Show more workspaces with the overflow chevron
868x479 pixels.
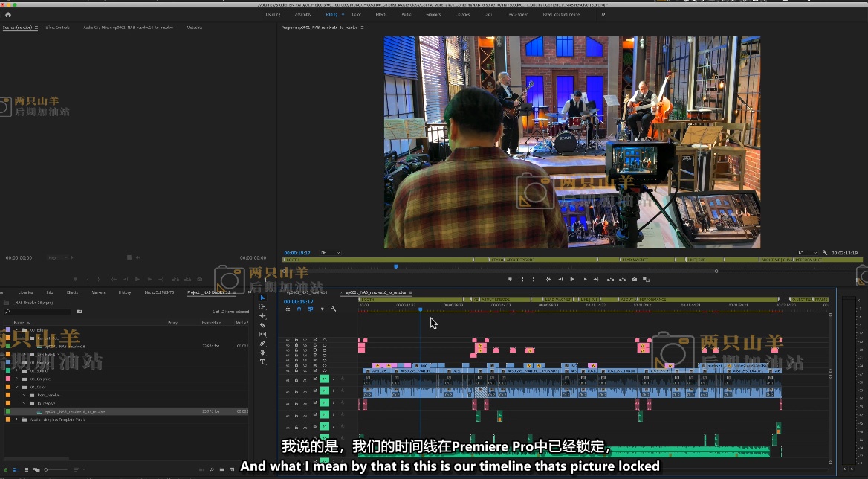[x=603, y=14]
